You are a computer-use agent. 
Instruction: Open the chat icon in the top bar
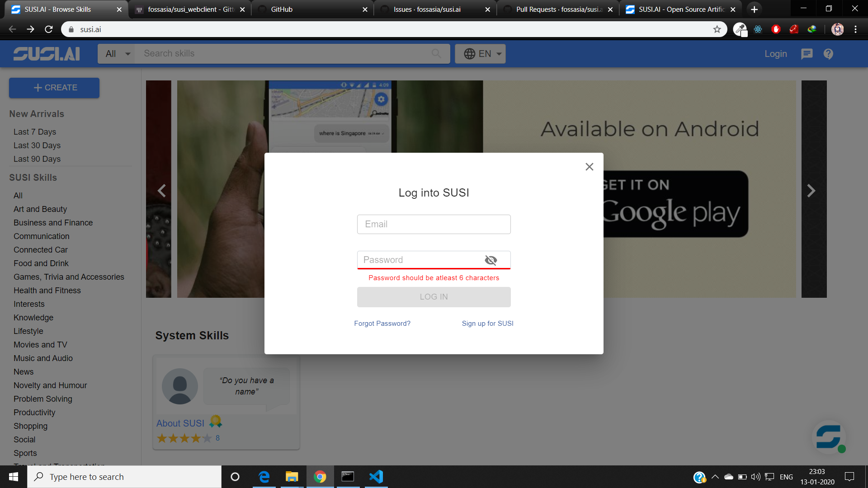point(807,54)
